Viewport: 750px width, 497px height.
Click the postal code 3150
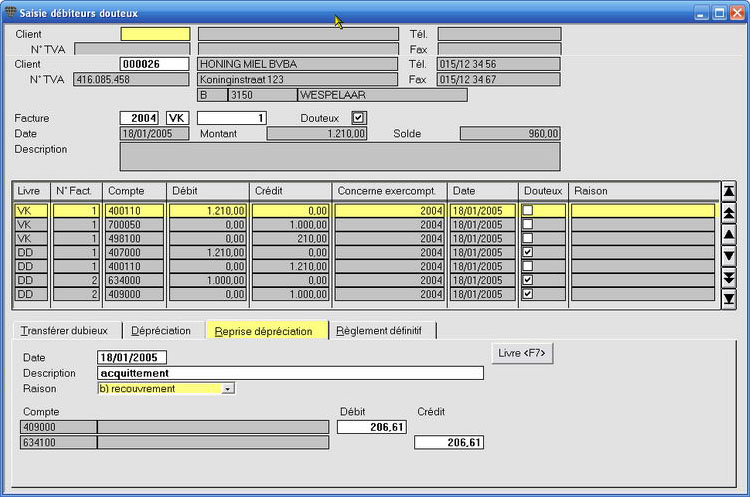pos(262,95)
